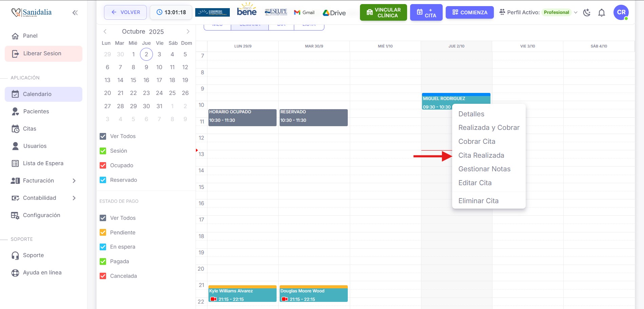This screenshot has width=644, height=309.
Task: Open Pacientes from the sidebar
Action: (x=36, y=111)
